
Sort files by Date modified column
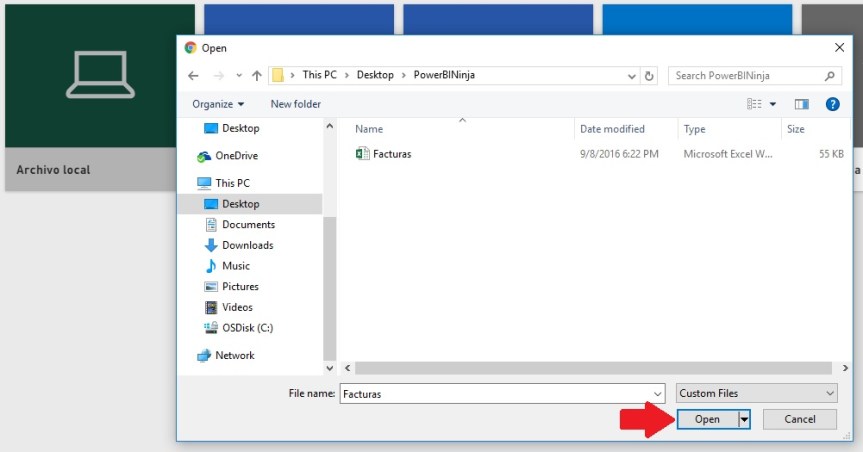pyautogui.click(x=612, y=129)
